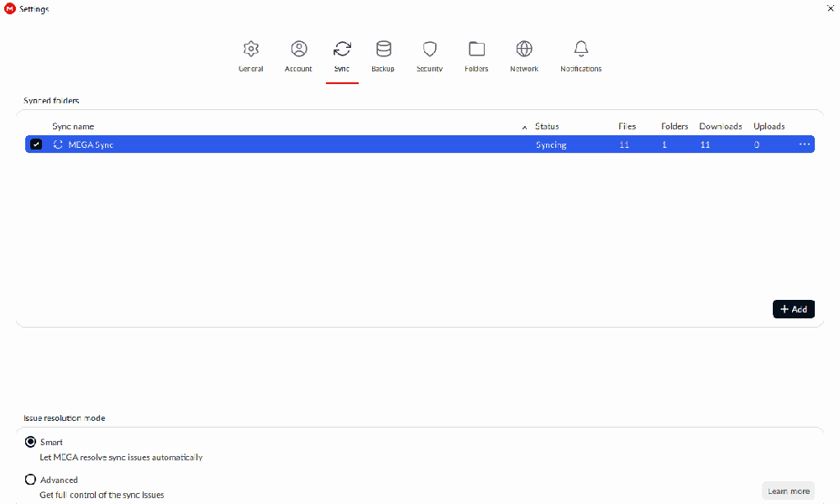Open the Folders settings icon

coord(476,50)
